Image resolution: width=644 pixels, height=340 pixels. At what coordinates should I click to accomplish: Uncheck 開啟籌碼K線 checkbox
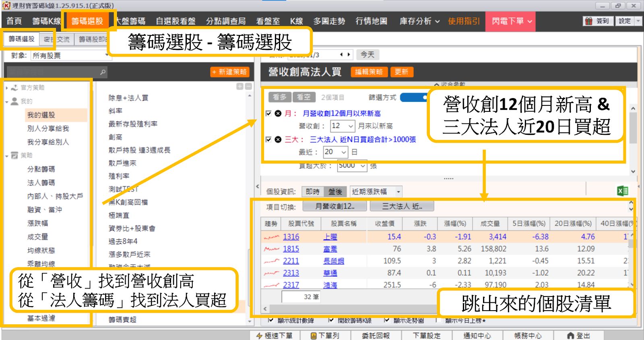tap(331, 320)
